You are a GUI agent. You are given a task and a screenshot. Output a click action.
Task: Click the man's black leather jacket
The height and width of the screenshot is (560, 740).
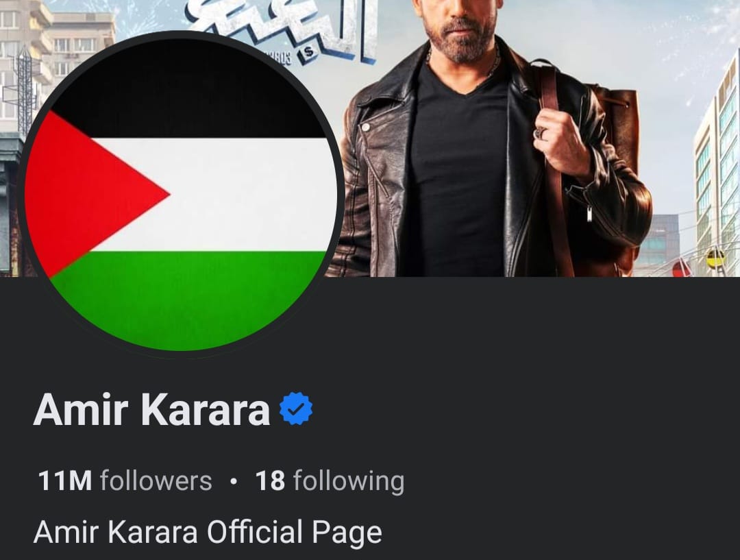[x=378, y=165]
